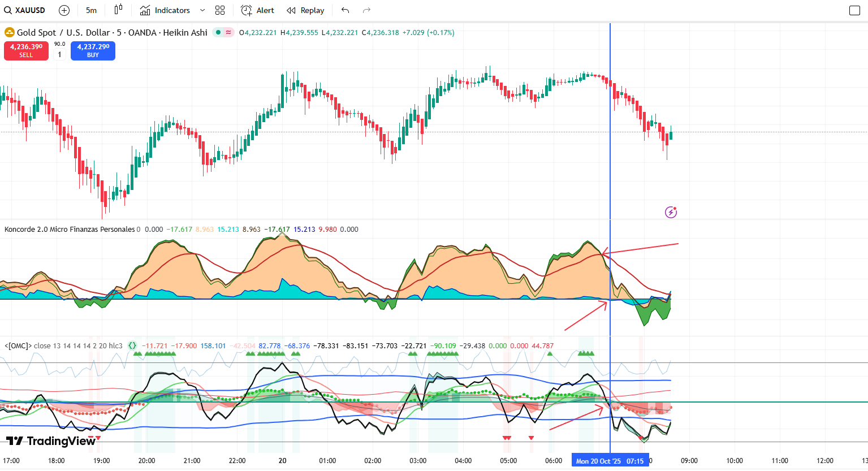Screen dimensions: 868x471
Task: Click the red SELL 4,236.39 button
Action: [x=26, y=51]
